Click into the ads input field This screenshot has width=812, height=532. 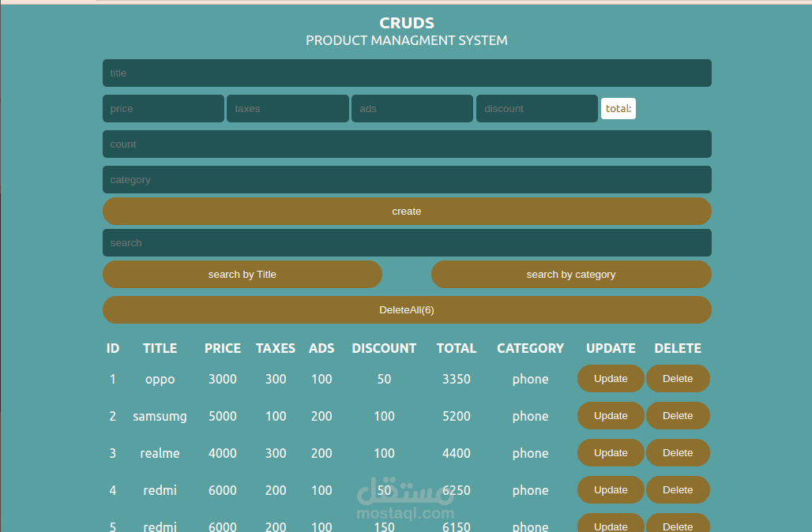[412, 109]
